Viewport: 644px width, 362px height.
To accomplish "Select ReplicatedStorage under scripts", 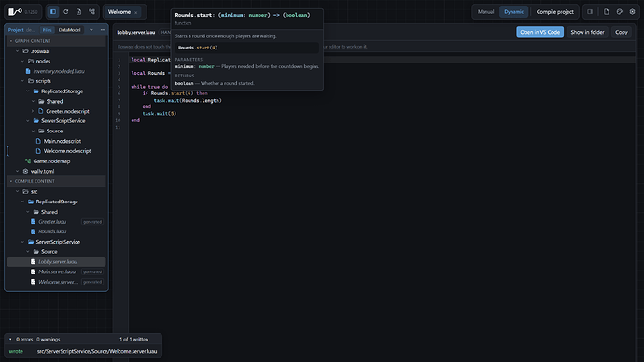I will [62, 91].
